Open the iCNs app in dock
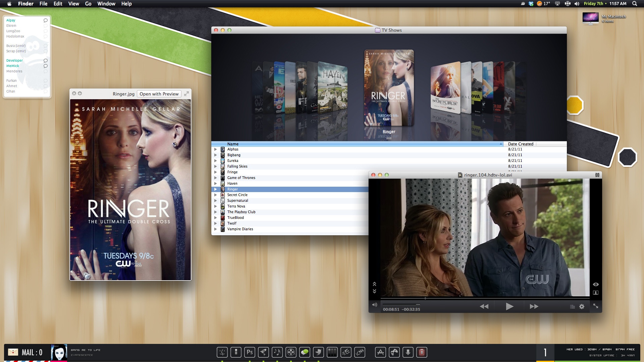Screen dimensions: 644x362 point(360,352)
